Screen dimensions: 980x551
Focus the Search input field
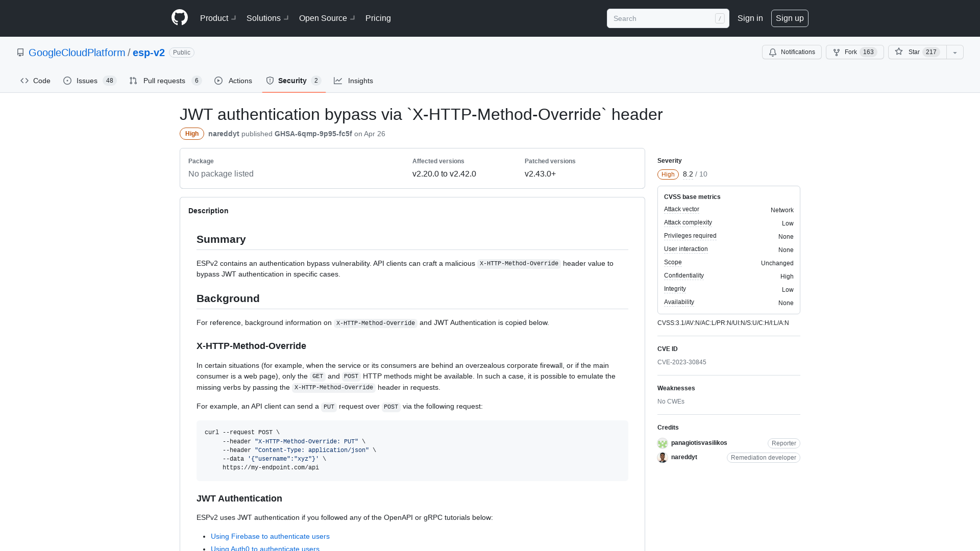pos(668,18)
